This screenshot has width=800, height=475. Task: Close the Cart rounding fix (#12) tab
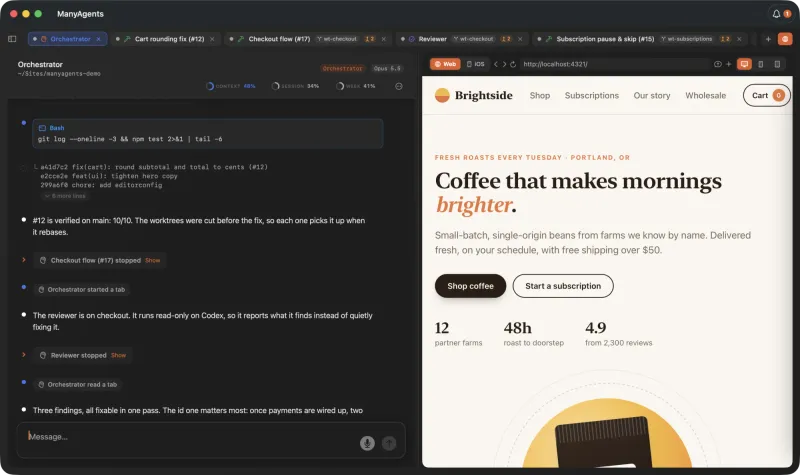[212, 39]
